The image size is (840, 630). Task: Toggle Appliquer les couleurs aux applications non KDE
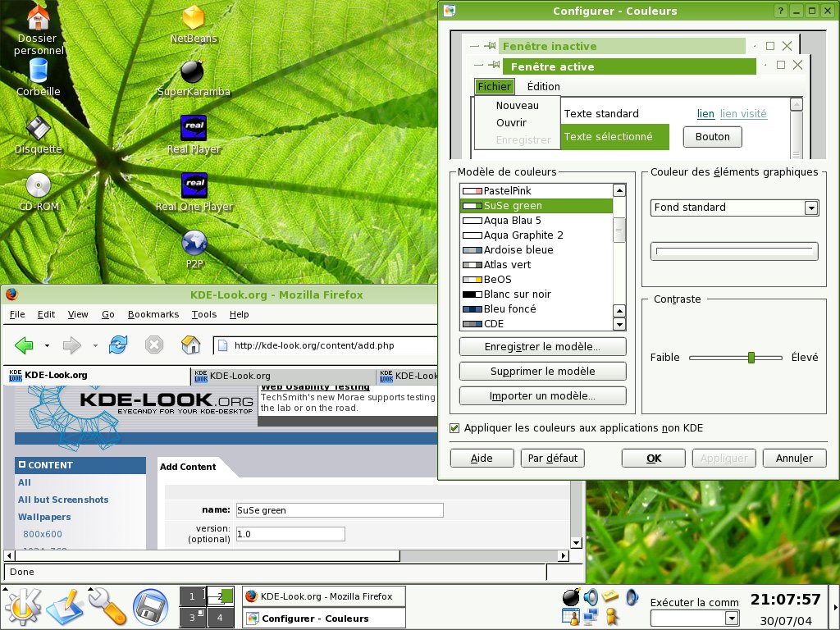pyautogui.click(x=454, y=428)
